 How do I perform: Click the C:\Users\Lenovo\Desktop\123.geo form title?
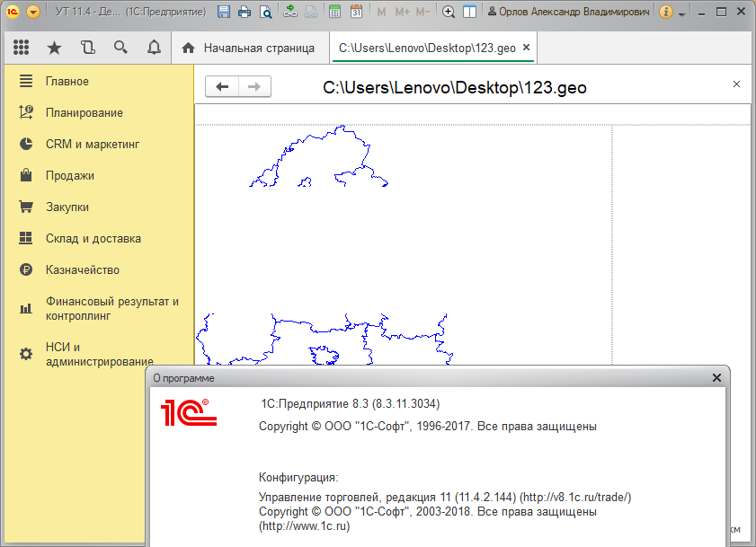455,88
